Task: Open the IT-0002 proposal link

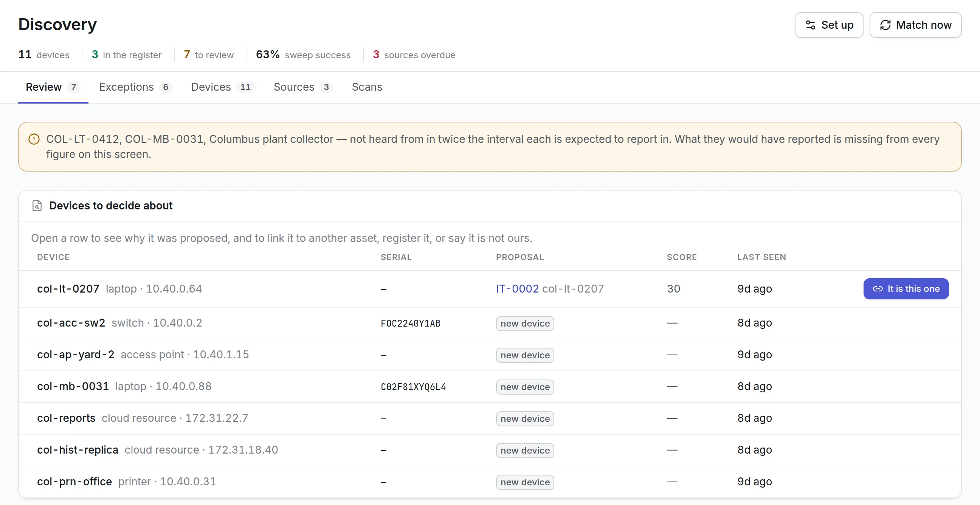Action: [x=517, y=289]
